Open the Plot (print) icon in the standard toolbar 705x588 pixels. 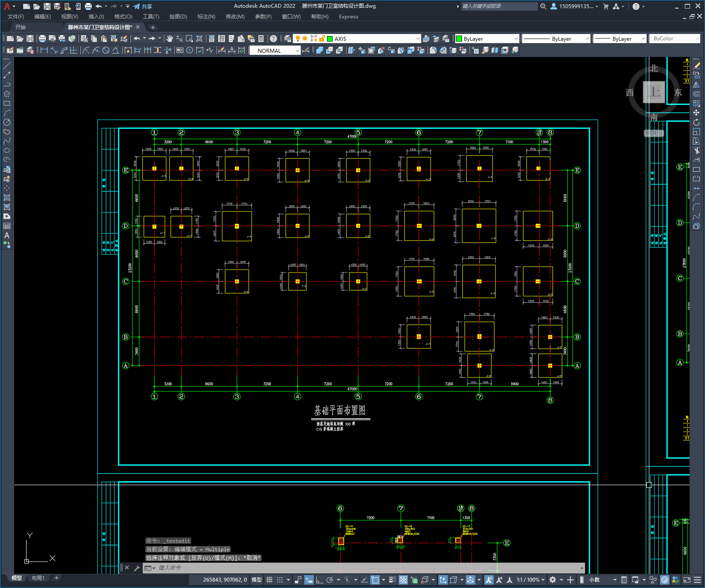point(42,39)
